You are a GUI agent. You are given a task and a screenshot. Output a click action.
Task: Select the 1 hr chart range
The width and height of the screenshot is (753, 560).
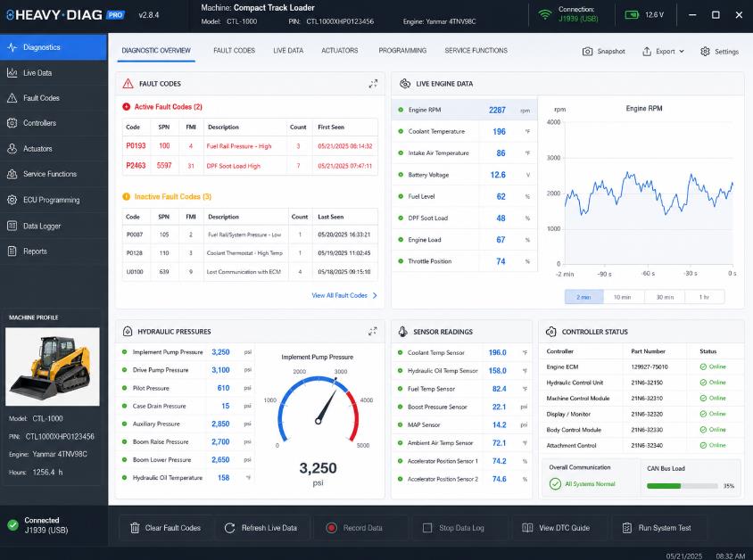coord(704,297)
